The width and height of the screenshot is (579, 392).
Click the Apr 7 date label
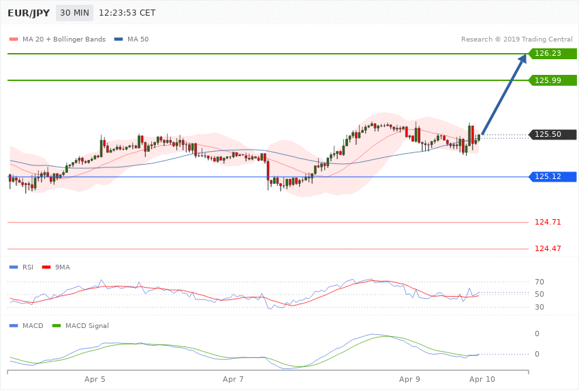click(233, 379)
